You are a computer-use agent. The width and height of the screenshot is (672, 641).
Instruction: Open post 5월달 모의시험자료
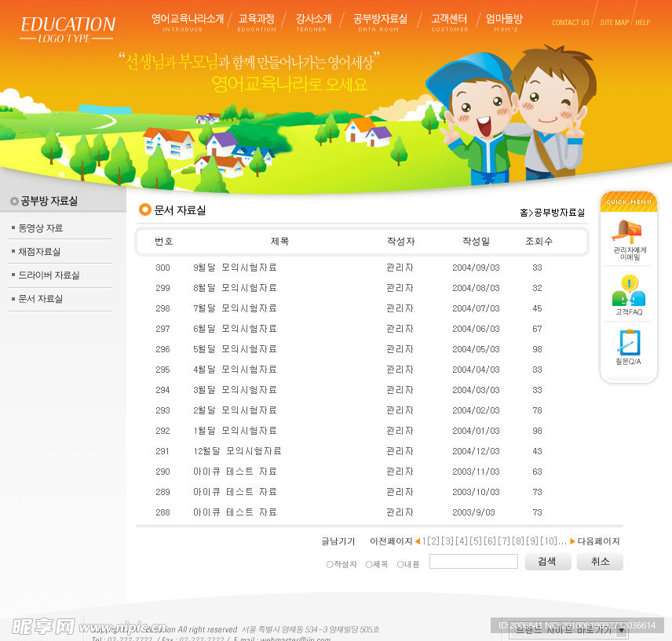[235, 349]
